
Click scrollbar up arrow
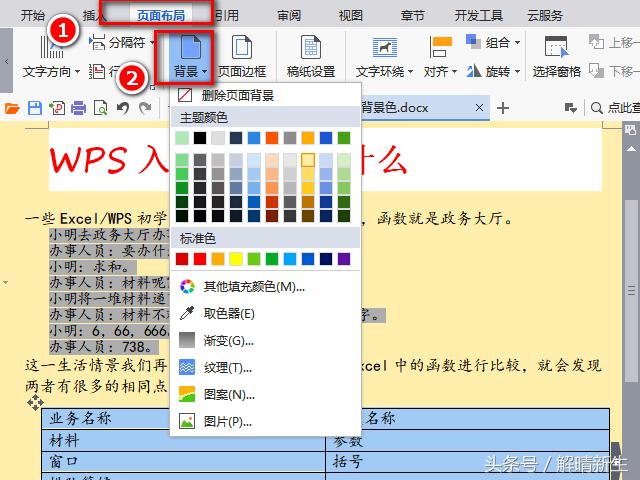[x=631, y=149]
